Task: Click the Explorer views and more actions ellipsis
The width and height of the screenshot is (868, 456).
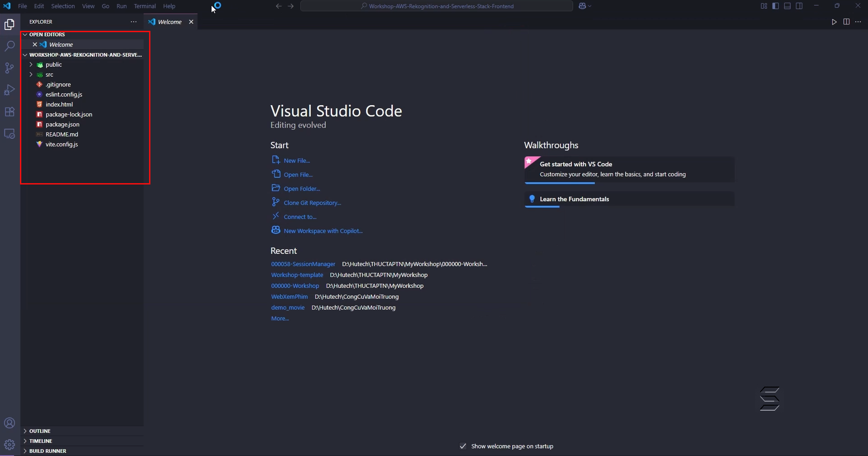Action: click(134, 22)
